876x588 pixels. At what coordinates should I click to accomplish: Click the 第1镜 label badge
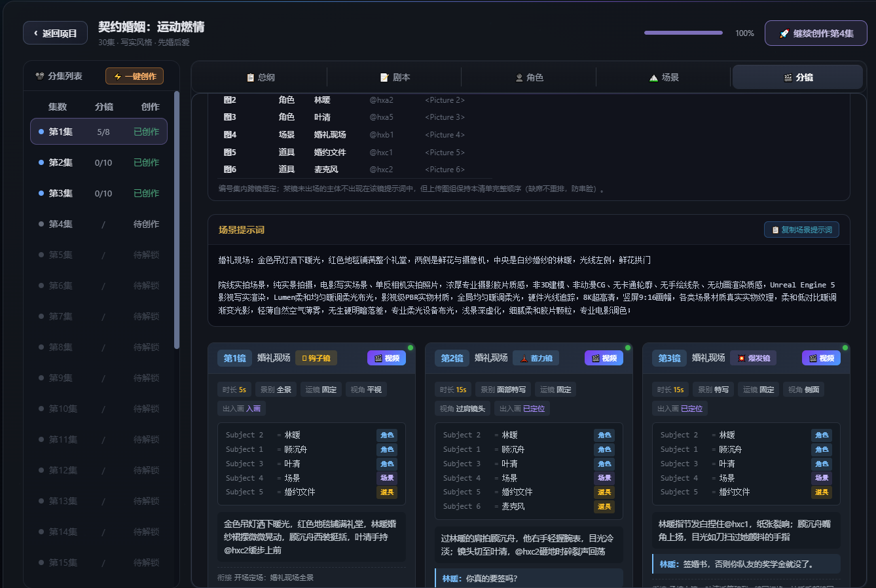coord(234,358)
